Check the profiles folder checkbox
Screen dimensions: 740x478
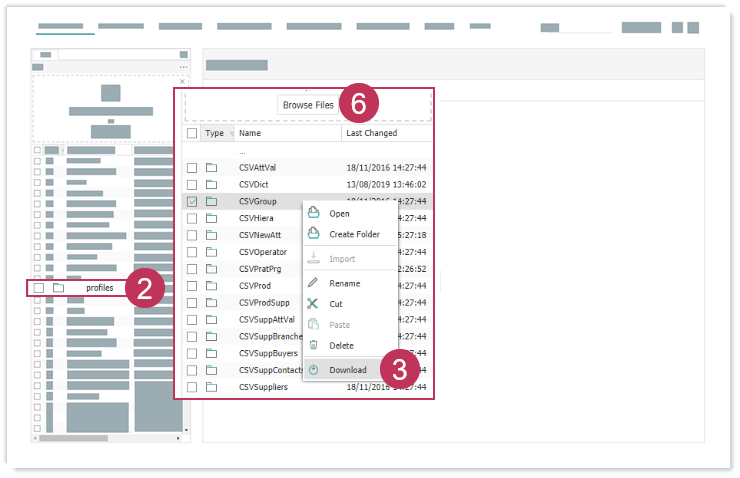(39, 288)
